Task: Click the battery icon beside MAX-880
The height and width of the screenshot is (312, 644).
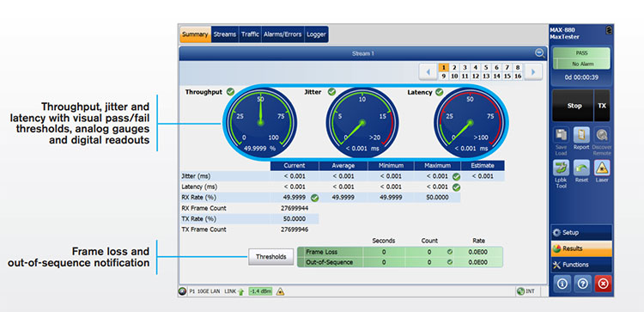Action: pos(608,30)
